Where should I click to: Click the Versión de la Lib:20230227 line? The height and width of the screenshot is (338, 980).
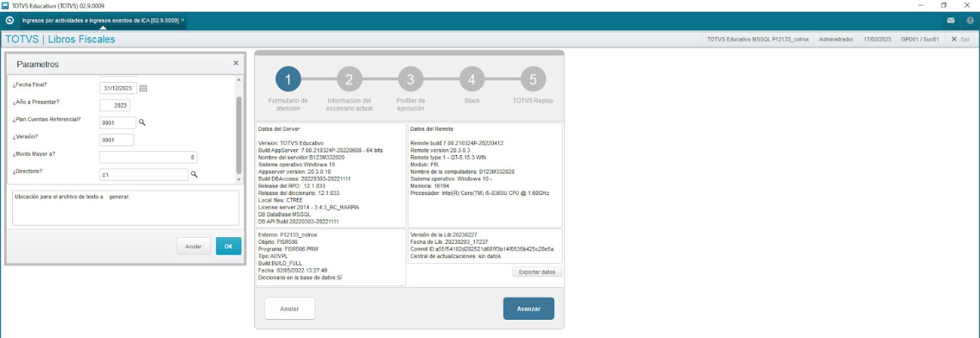click(x=445, y=234)
